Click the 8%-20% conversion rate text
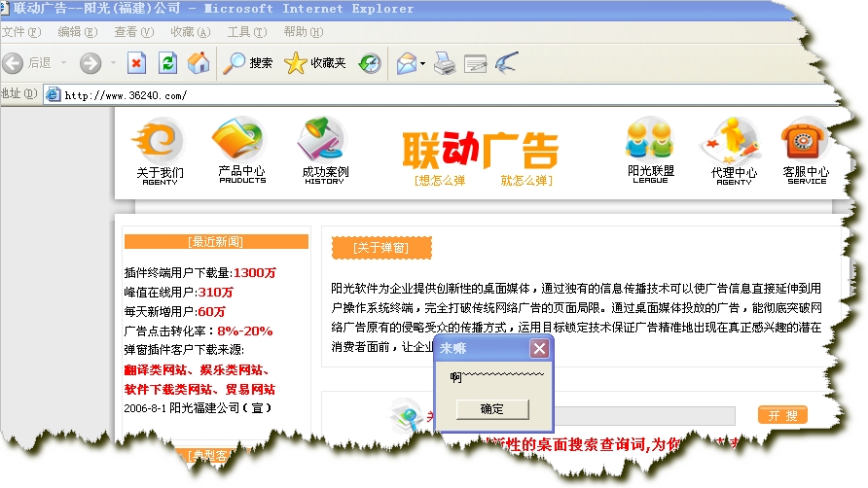 pos(244,331)
